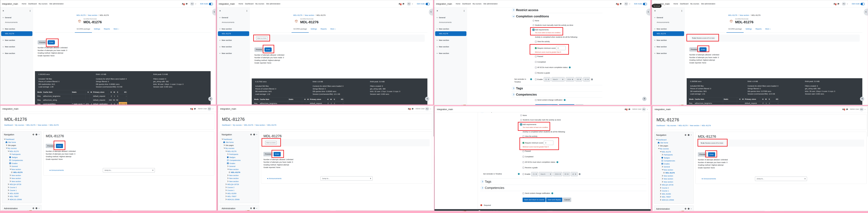Viewport: 868px width, 213px height.
Task: Check Send content change notification above Save buttons
Action: [x=523, y=193]
